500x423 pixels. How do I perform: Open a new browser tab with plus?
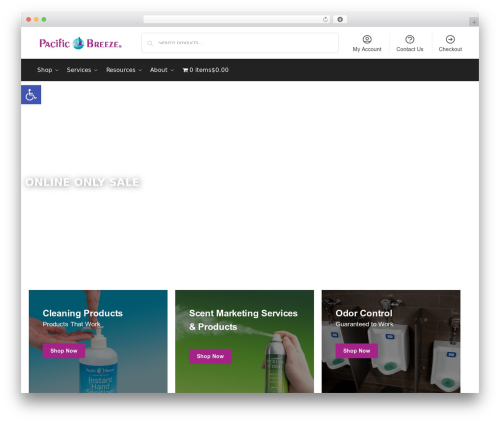(474, 22)
